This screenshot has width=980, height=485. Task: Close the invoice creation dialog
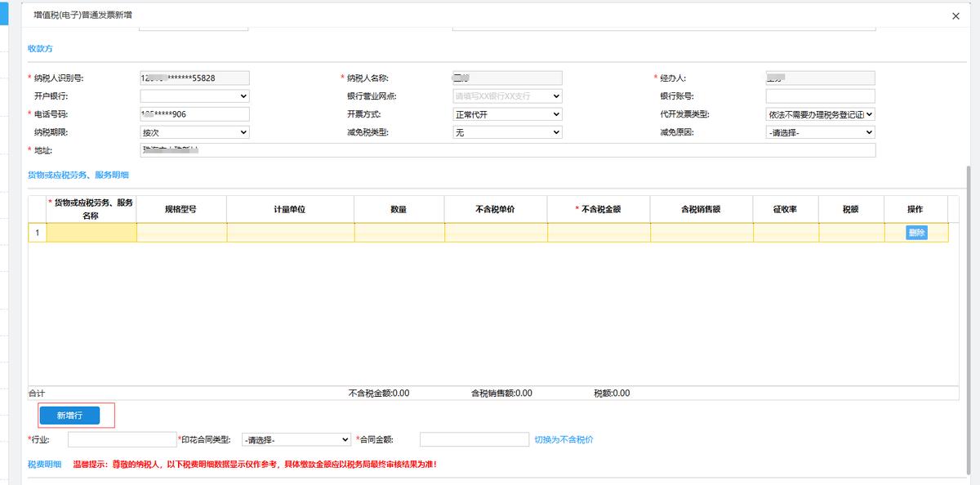(x=955, y=16)
